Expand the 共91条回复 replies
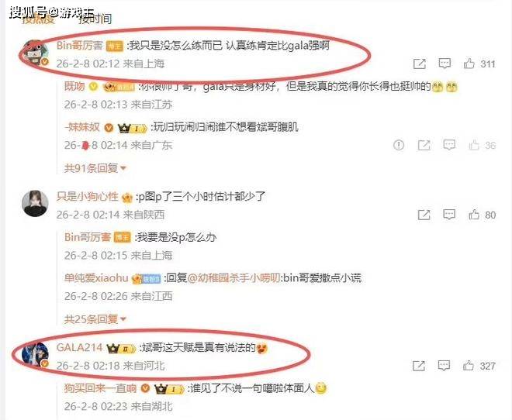Screen dimensions: 512x420 click(95, 168)
